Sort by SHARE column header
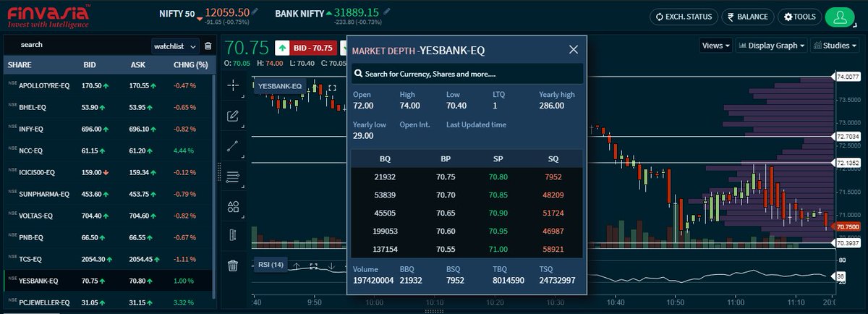868x314 pixels. [x=20, y=65]
